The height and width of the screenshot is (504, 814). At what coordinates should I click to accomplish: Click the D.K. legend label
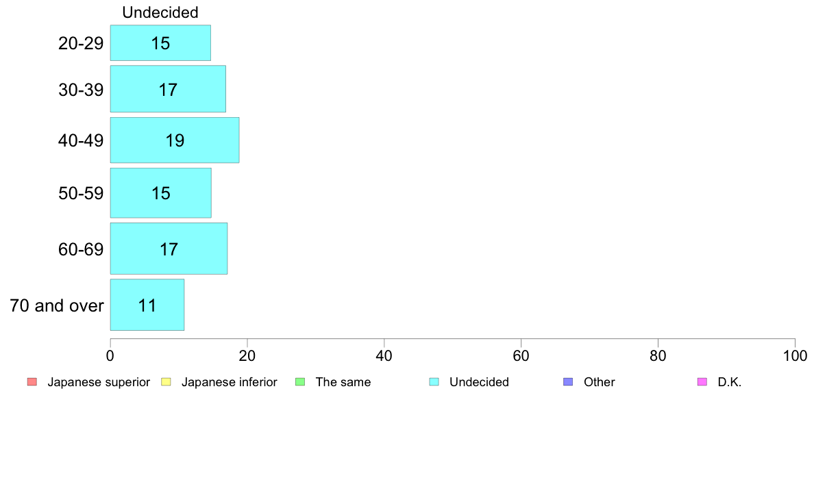pos(730,383)
